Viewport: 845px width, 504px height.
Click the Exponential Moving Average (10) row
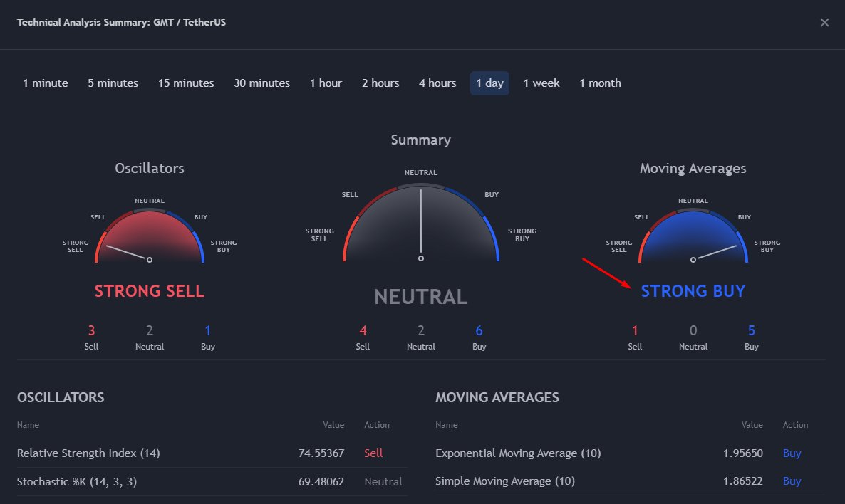tap(631, 453)
